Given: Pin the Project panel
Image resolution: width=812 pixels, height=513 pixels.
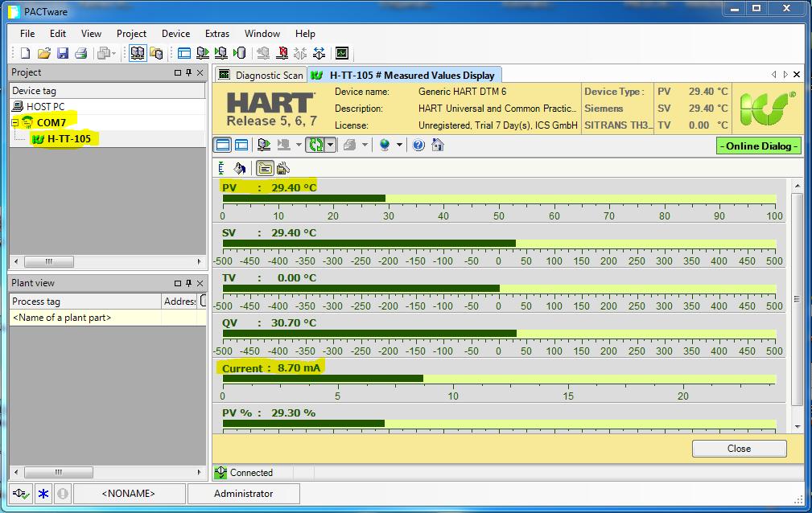Looking at the screenshot, I should pyautogui.click(x=189, y=73).
